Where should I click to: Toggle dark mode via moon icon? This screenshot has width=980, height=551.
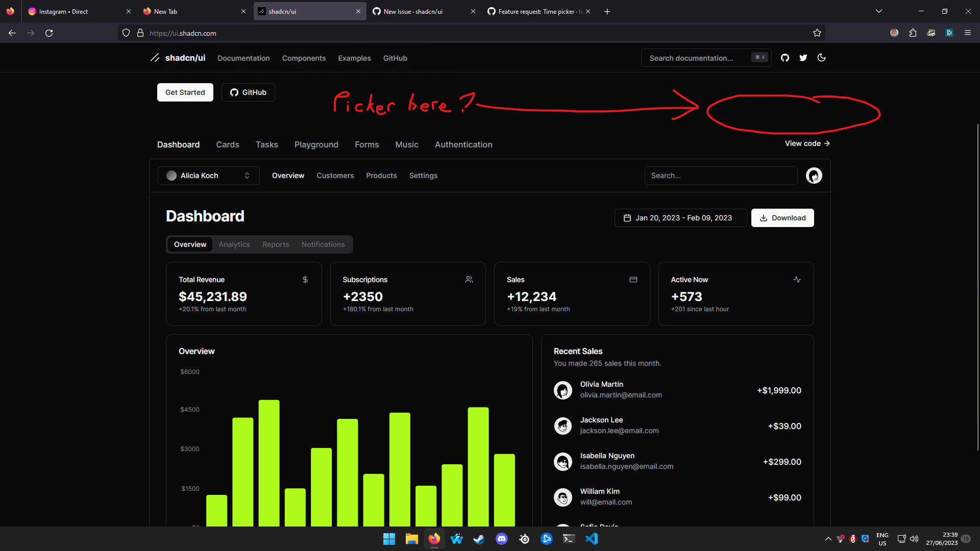(x=822, y=58)
